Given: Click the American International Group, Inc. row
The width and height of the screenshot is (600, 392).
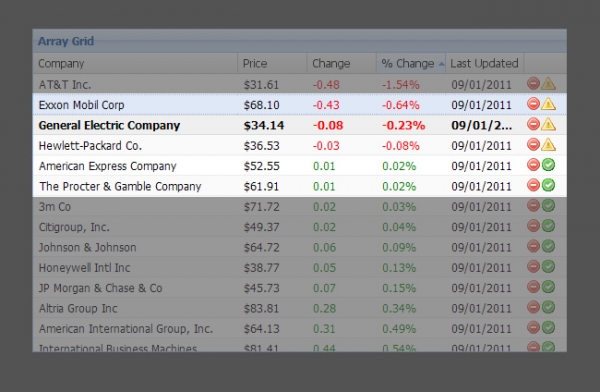Looking at the screenshot, I should click(300, 328).
